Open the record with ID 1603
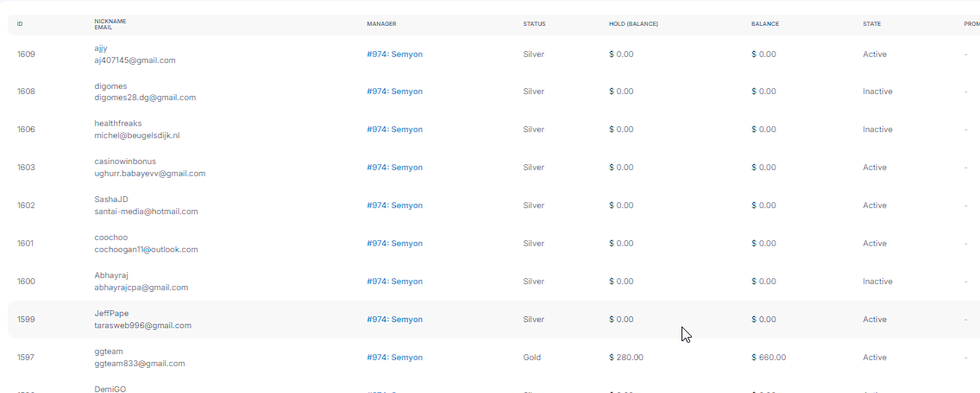The width and height of the screenshot is (980, 393). (x=26, y=168)
